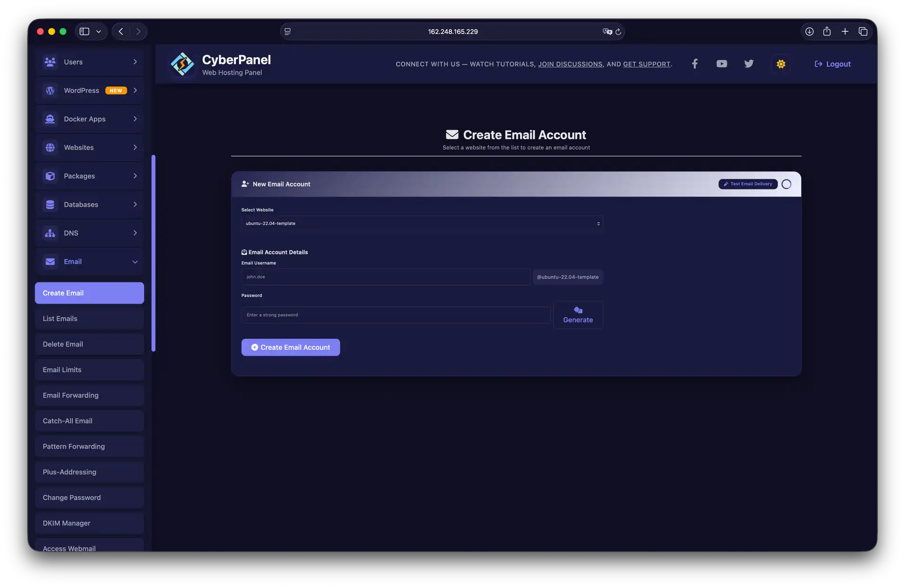Open the Users section icon

[x=50, y=62]
